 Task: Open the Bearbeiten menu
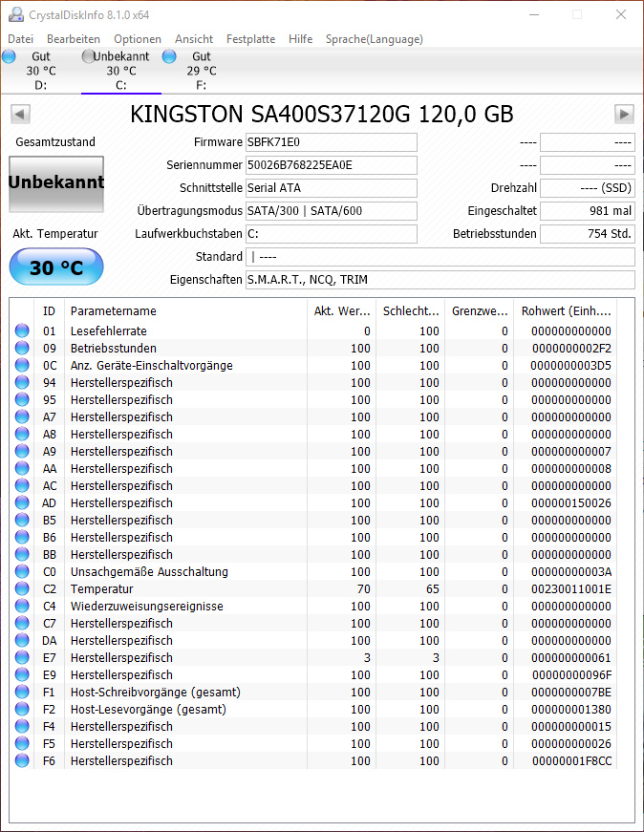(x=74, y=39)
